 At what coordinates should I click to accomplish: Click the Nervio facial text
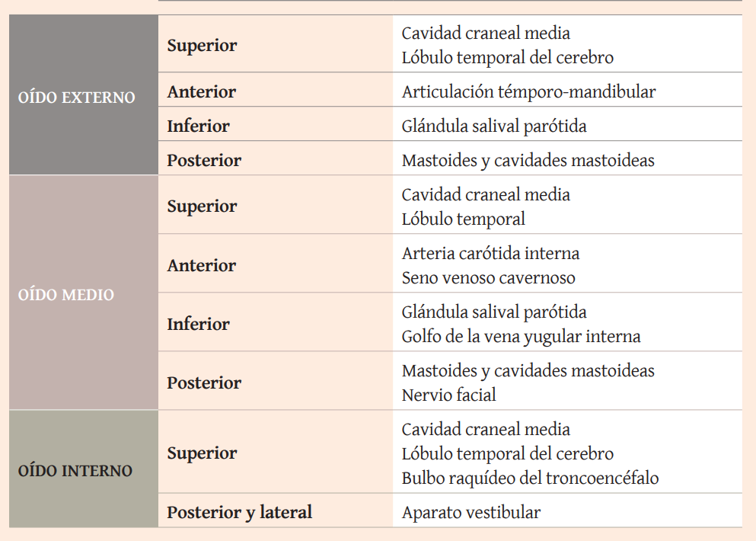tap(448, 395)
